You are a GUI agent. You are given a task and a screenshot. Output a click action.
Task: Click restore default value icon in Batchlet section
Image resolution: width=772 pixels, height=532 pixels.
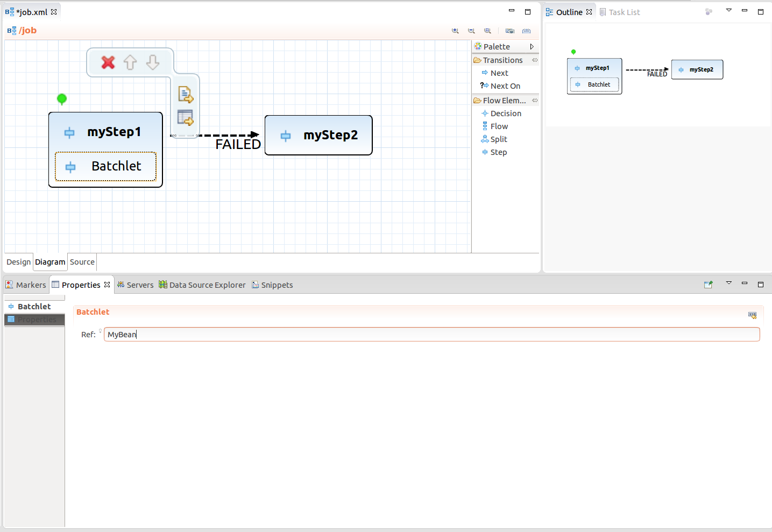coord(752,315)
